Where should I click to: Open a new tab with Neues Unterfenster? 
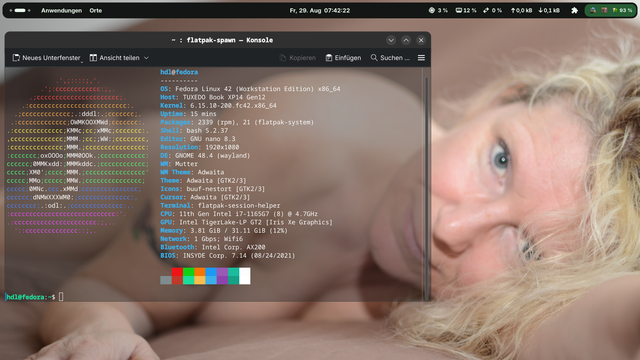coord(47,58)
